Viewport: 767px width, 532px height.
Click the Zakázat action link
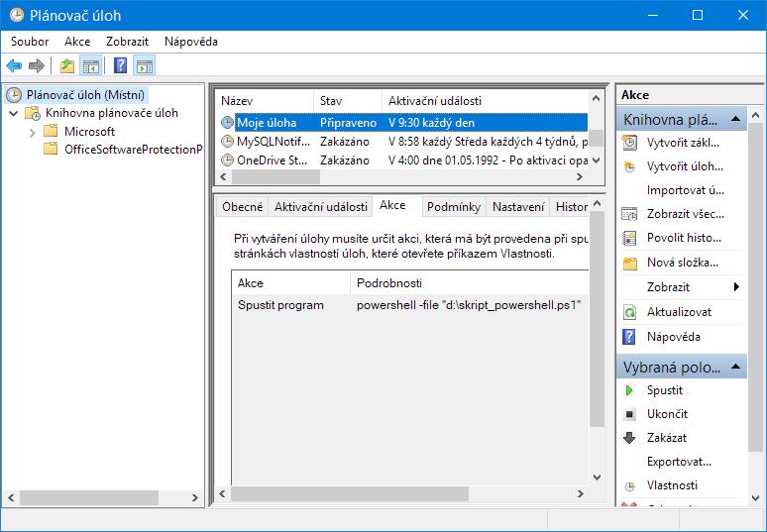coord(666,438)
